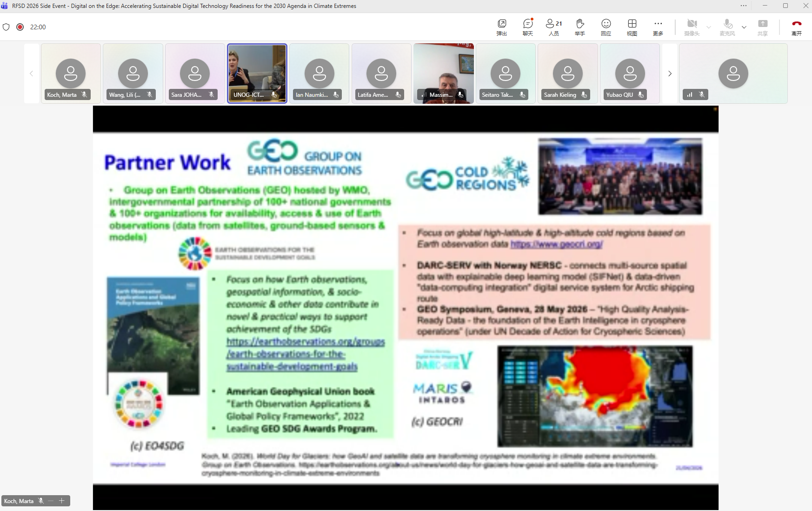
Task: Raise your hand with 举手
Action: pos(579,27)
